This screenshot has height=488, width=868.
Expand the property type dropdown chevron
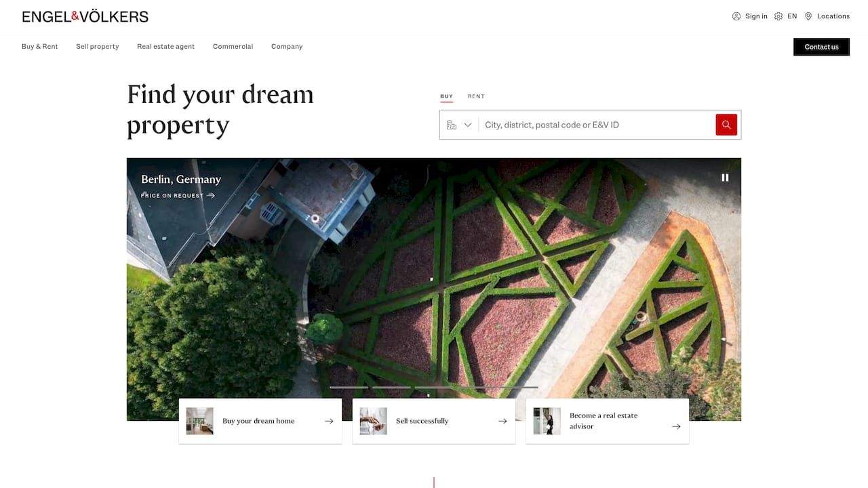click(x=468, y=125)
